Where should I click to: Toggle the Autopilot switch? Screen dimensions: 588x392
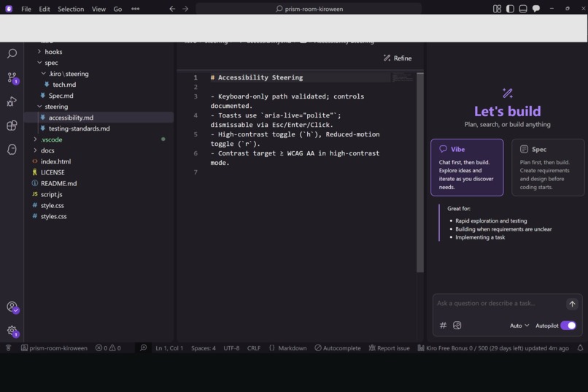pyautogui.click(x=568, y=326)
